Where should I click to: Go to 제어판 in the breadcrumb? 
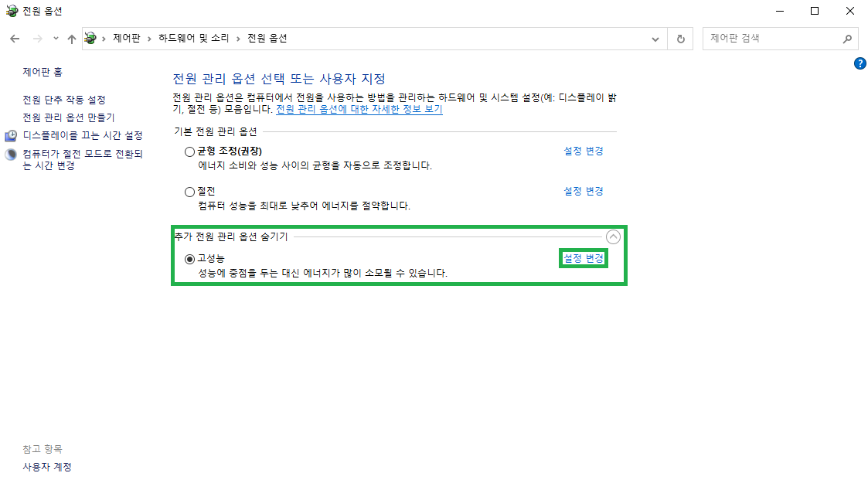tap(127, 38)
